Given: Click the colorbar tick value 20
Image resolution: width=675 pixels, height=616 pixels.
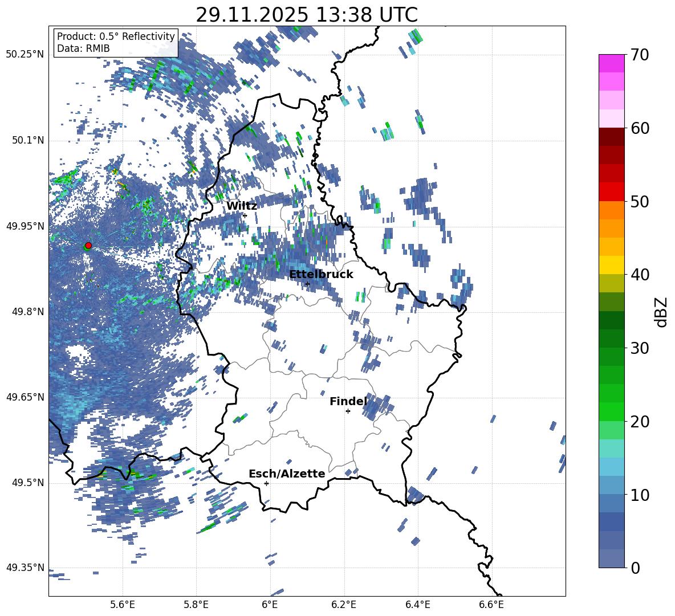Looking at the screenshot, I should pyautogui.click(x=640, y=422).
